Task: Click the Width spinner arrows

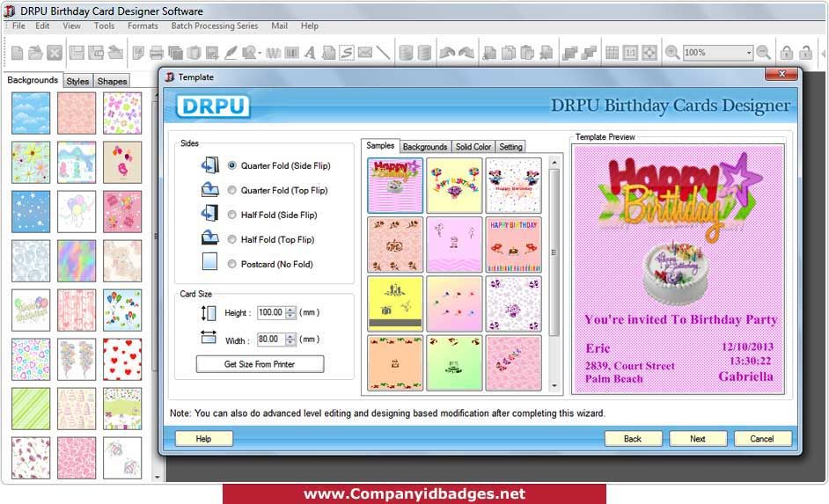Action: click(x=290, y=340)
